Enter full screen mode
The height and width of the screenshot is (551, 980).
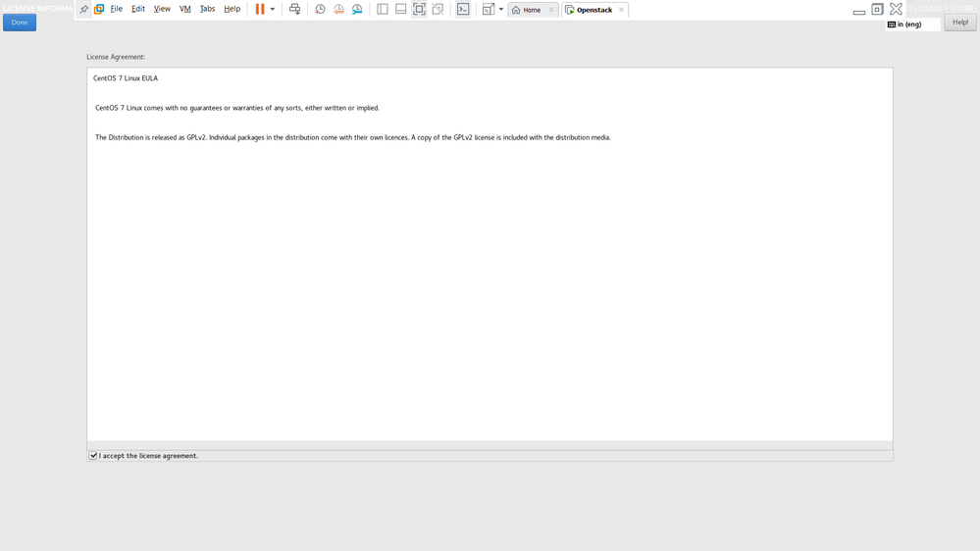419,9
